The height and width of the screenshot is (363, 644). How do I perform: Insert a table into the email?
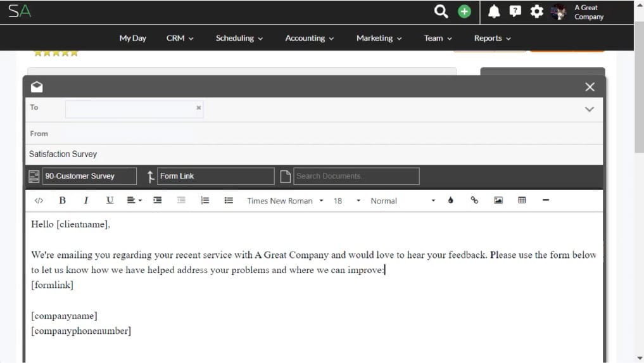point(522,200)
